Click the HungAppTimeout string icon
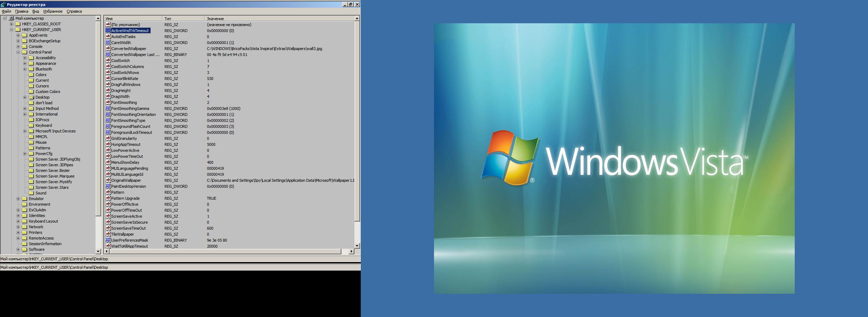868x317 pixels. click(x=108, y=144)
